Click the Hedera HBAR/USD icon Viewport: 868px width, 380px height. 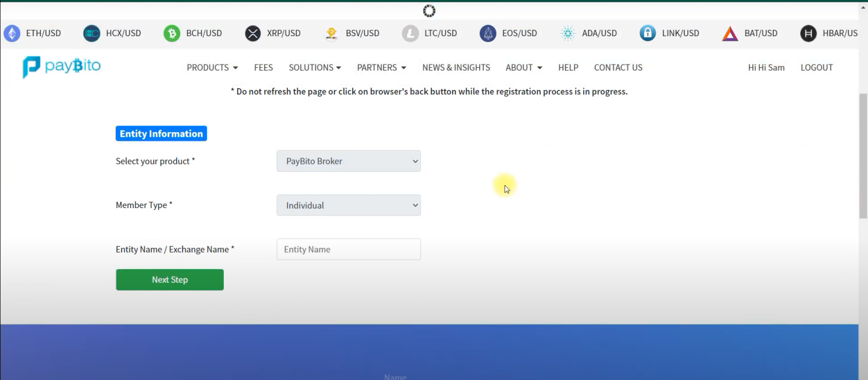coord(809,33)
